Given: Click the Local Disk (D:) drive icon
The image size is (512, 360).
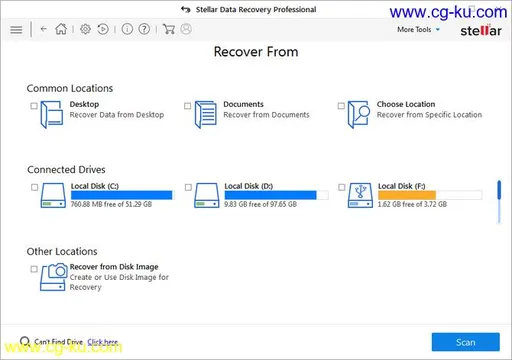Looking at the screenshot, I should [207, 195].
